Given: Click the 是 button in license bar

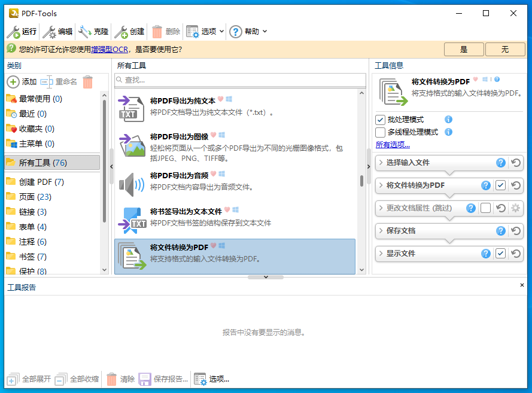Looking at the screenshot, I should pyautogui.click(x=464, y=50).
